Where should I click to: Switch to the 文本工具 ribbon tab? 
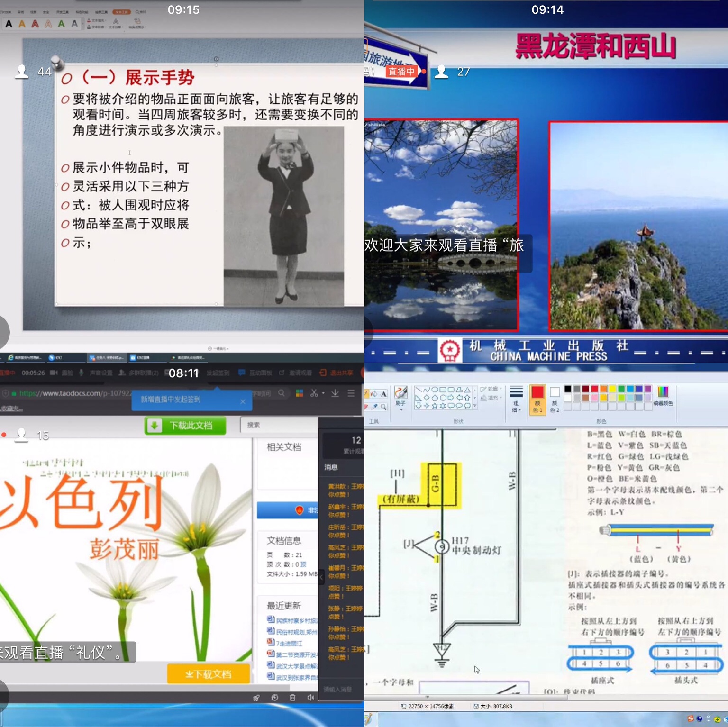[121, 12]
